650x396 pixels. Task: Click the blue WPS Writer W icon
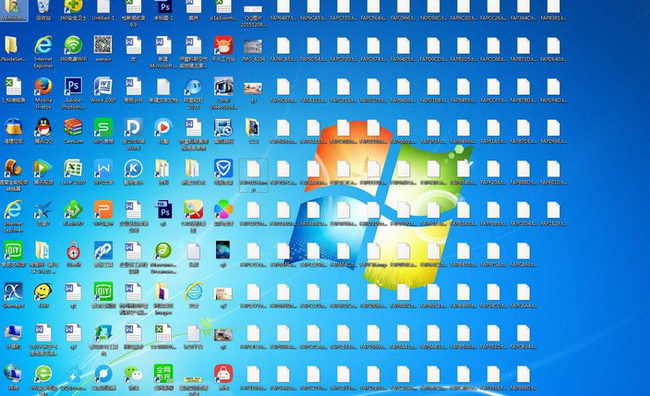tap(103, 168)
